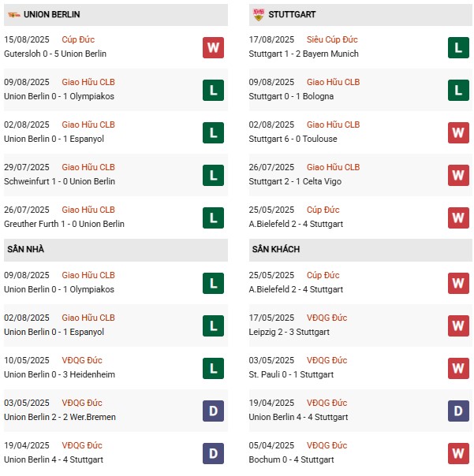This screenshot has height=476, width=474.
Task: Select the UNION BERLIN header
Action: tap(116, 14)
